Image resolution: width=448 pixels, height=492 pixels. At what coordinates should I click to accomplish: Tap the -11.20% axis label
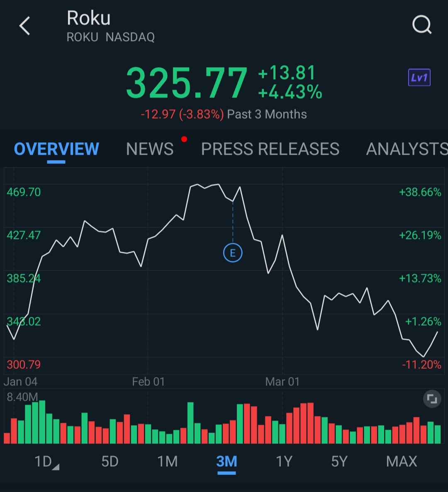pos(421,365)
